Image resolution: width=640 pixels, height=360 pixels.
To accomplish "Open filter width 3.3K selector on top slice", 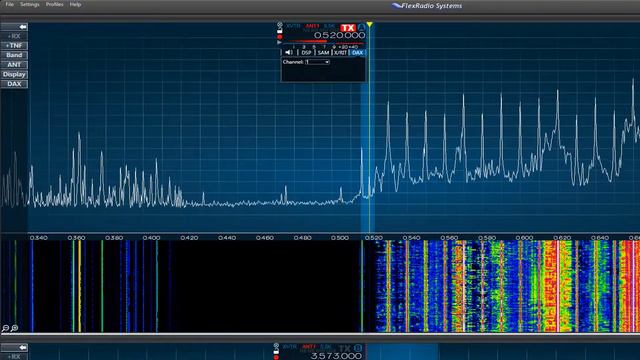I will click(x=329, y=26).
